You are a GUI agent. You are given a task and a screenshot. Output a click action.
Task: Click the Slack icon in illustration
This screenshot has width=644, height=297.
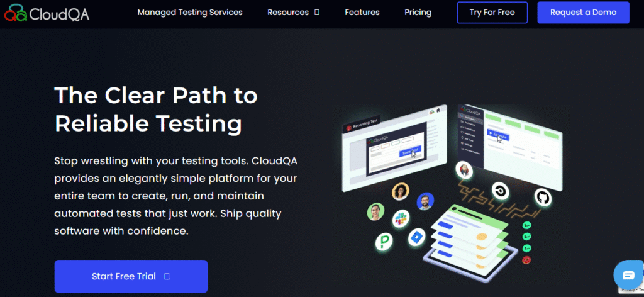tap(401, 218)
